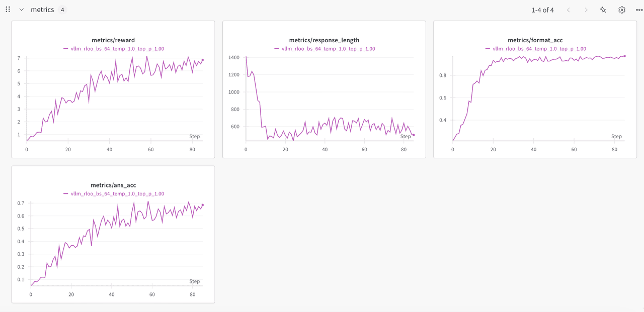Screen dimensions: 644x312
Task: Toggle run legend label in response_length chart
Action: tap(328, 49)
